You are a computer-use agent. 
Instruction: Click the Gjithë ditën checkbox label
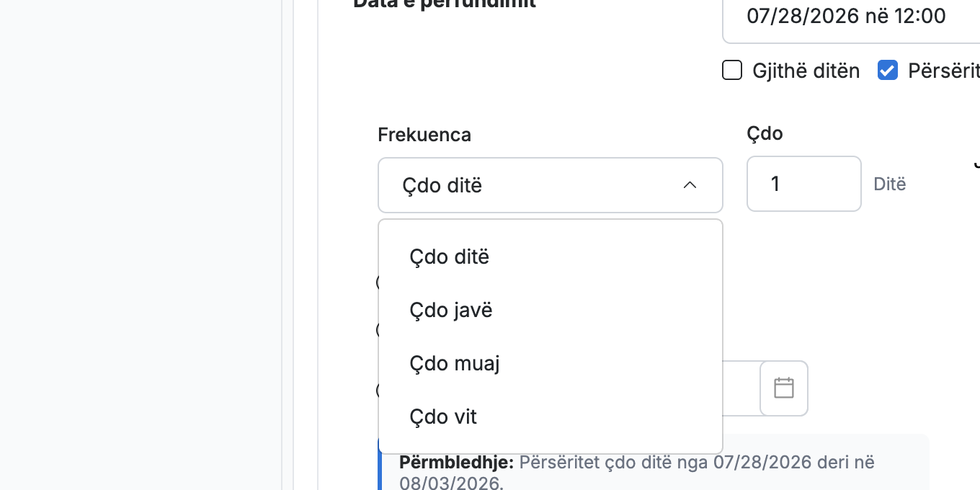click(806, 71)
